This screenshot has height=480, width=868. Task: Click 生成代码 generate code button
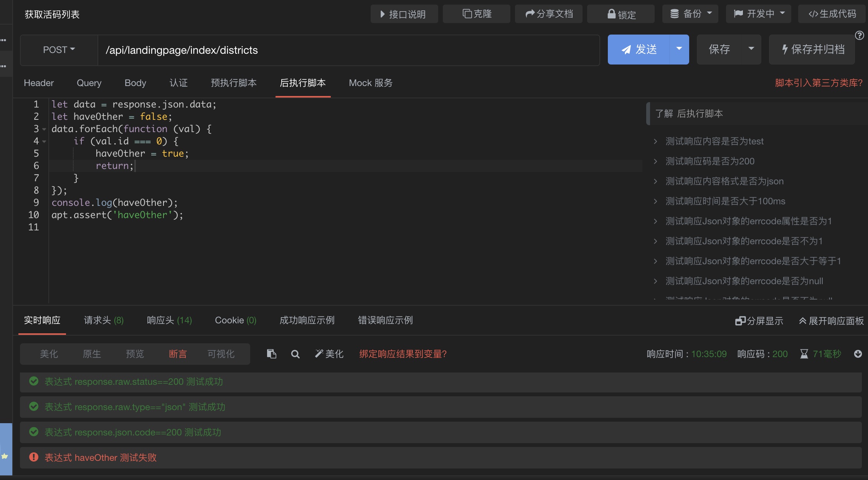click(x=832, y=14)
